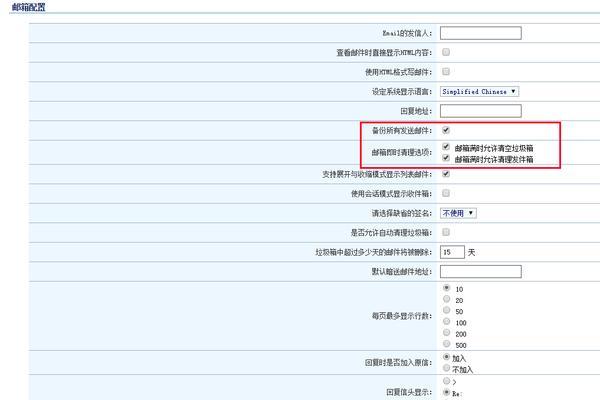Image resolution: width=600 pixels, height=400 pixels.
Task: Select 500 rows per page radio
Action: (x=446, y=344)
